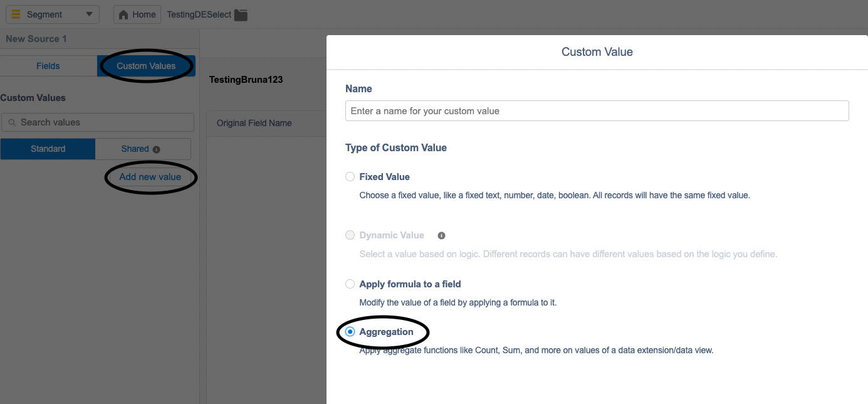
Task: Click the Dynamic Value info icon
Action: tap(441, 235)
